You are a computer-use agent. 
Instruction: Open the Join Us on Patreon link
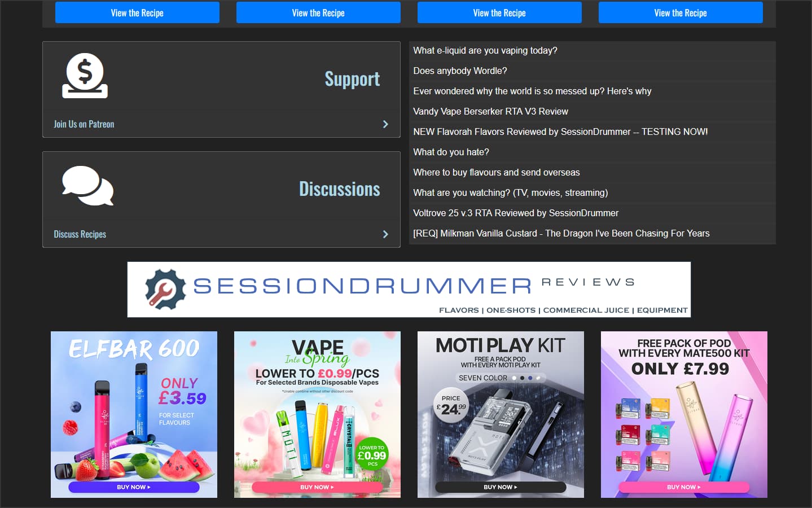tap(84, 124)
